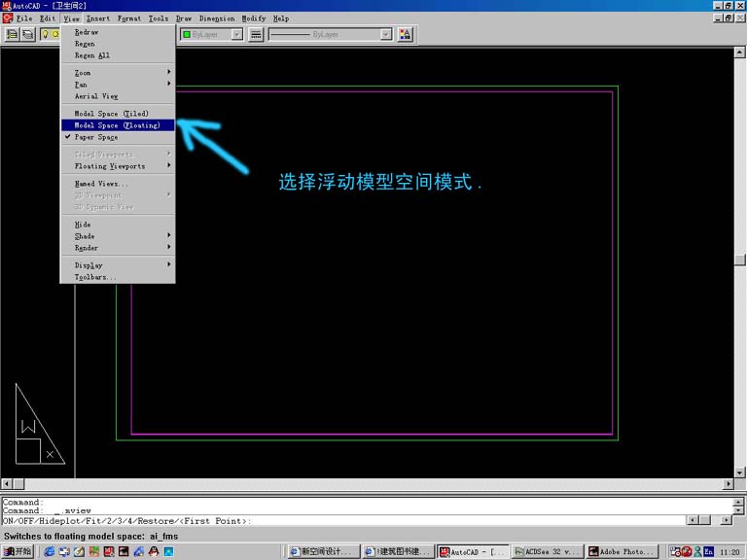Click the AutoCAD document icon beside File menu
The width and height of the screenshot is (747, 560).
[7, 18]
